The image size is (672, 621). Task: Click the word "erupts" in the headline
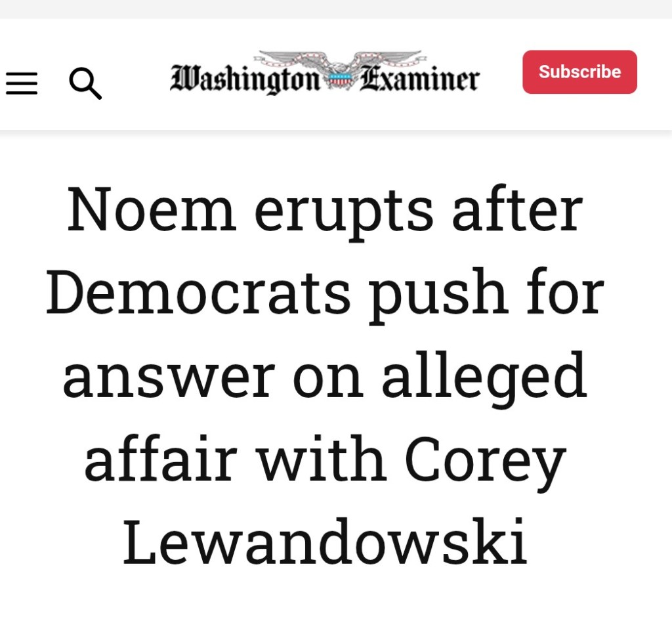tap(344, 211)
